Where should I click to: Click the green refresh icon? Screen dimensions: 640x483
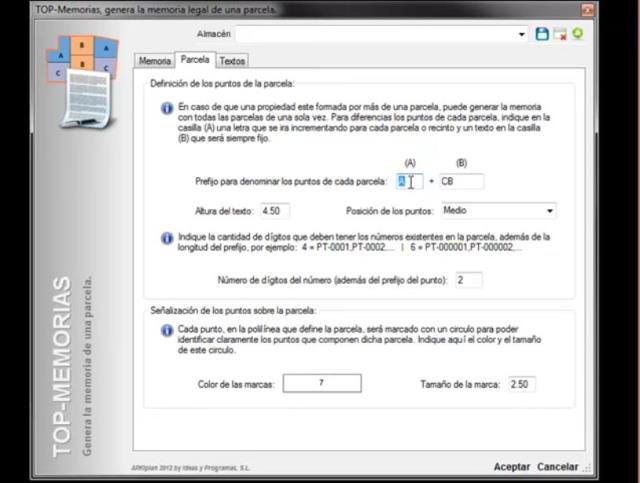578,33
